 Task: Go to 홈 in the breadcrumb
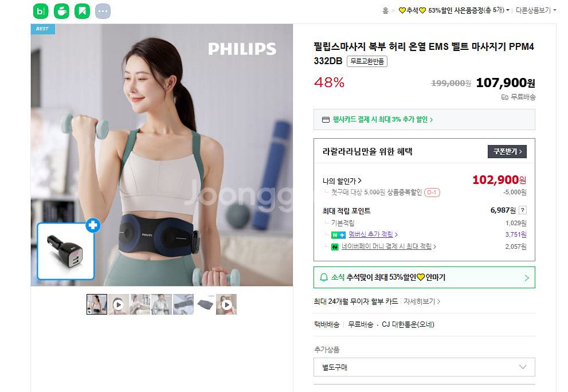point(385,10)
